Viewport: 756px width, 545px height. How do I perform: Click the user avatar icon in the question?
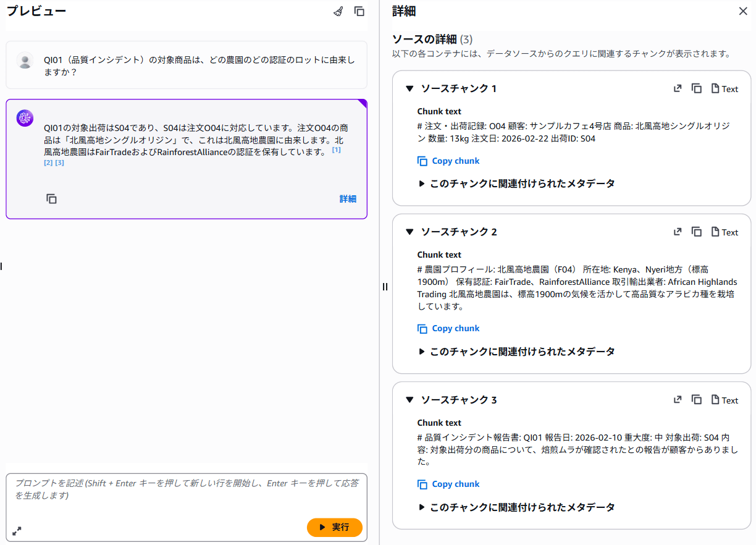[25, 61]
